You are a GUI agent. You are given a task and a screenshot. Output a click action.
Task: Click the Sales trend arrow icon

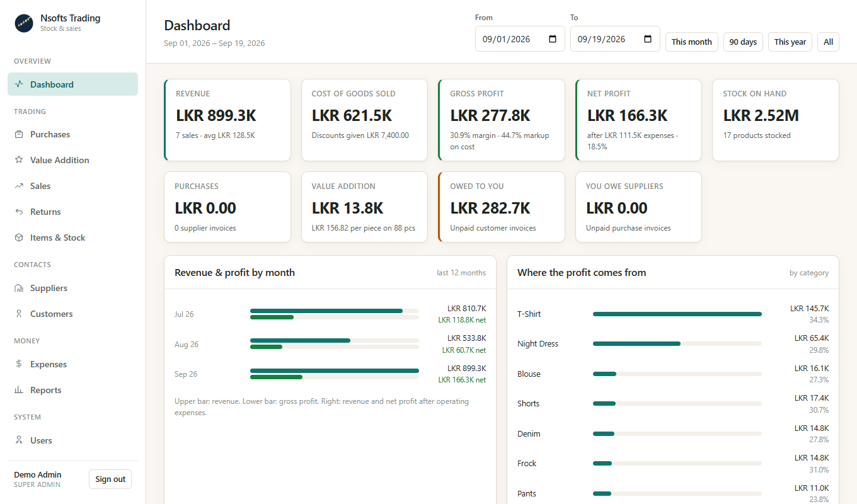point(19,186)
